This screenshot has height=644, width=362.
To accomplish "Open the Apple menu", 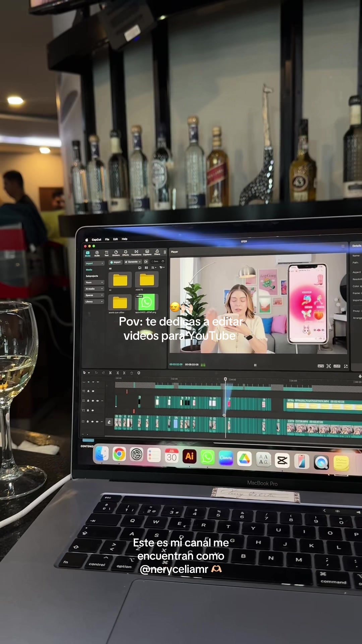I will click(x=86, y=240).
